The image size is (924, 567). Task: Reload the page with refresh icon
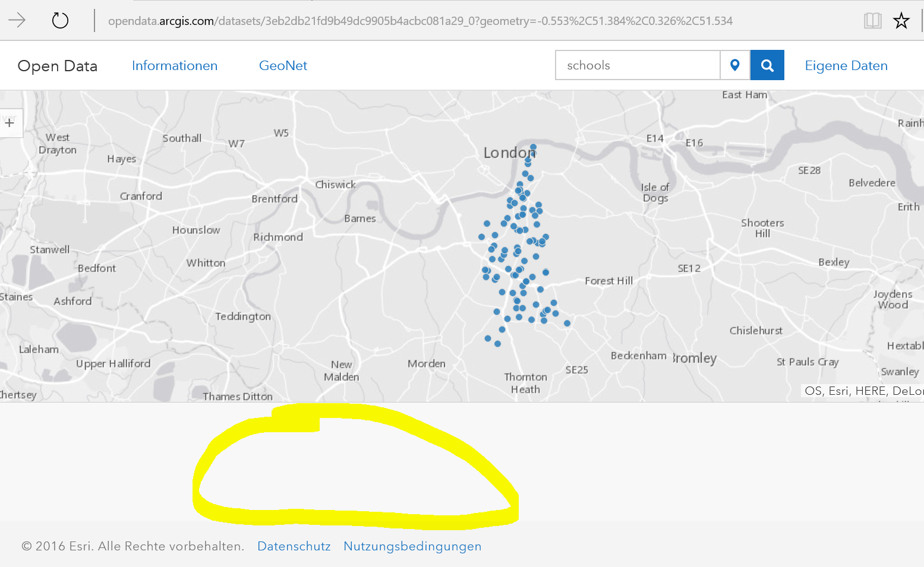[60, 21]
